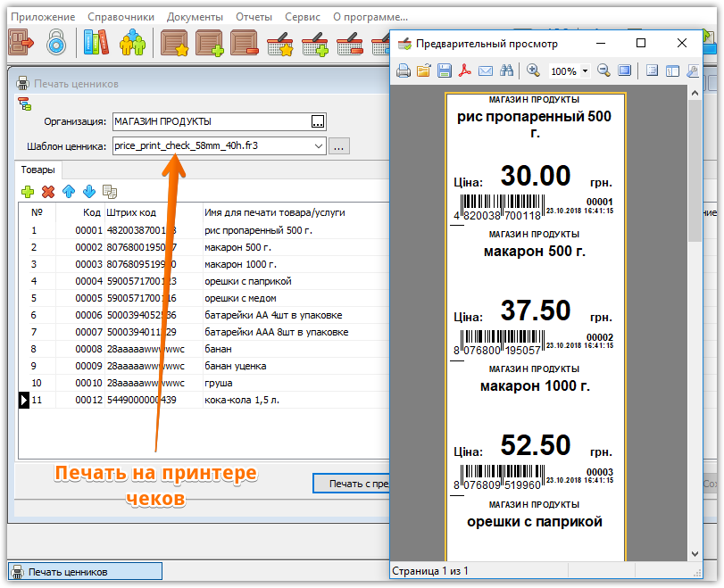Toggle full screen view icon in preview

[625, 70]
